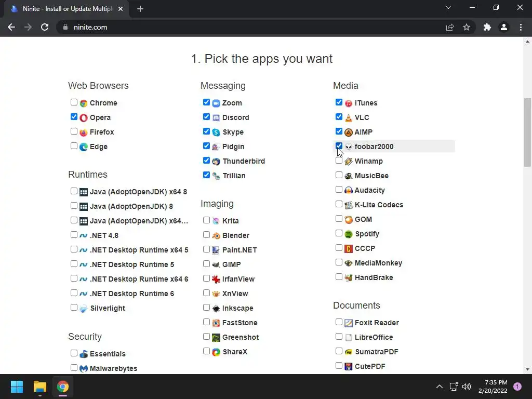Click the GIMP mascot icon
532x399 pixels.
tap(216, 264)
